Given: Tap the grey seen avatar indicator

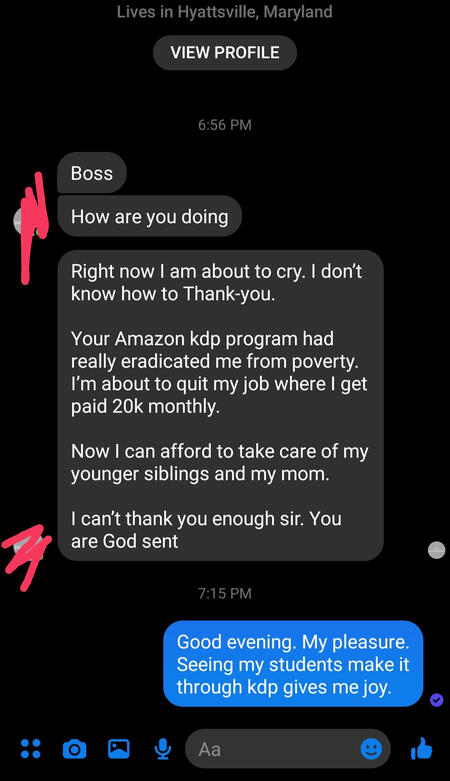Looking at the screenshot, I should coord(437,550).
